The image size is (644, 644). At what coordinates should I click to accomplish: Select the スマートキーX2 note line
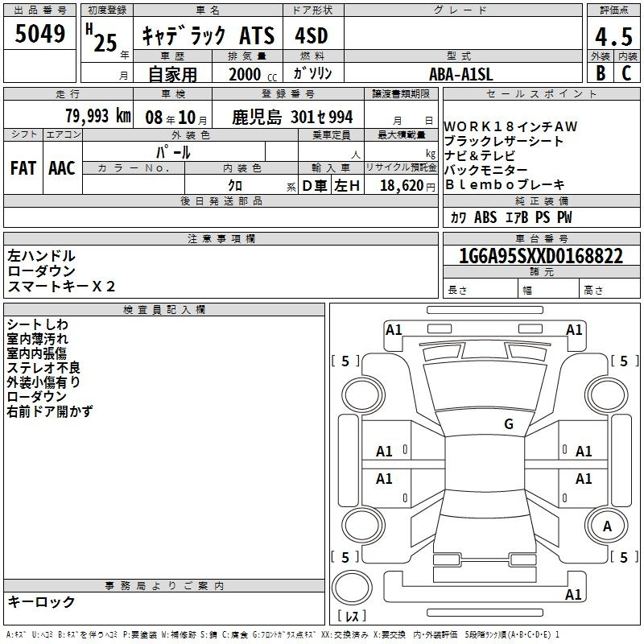61,286
